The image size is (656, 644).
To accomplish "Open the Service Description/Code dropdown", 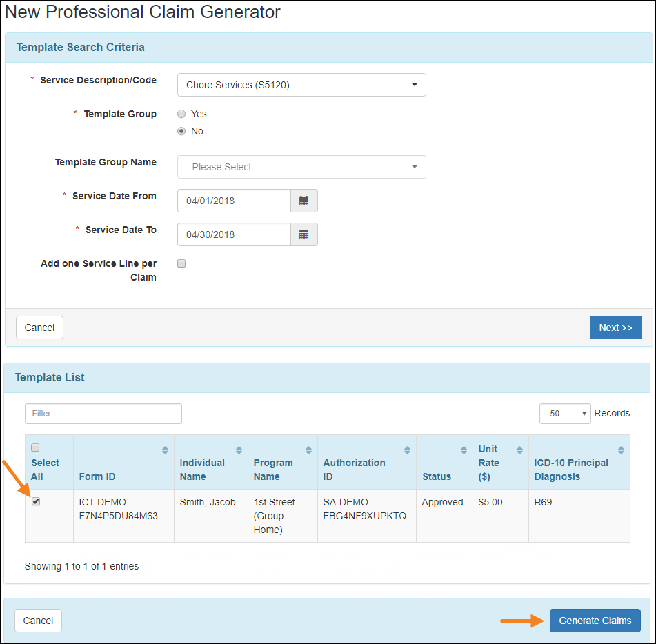I will click(x=301, y=85).
